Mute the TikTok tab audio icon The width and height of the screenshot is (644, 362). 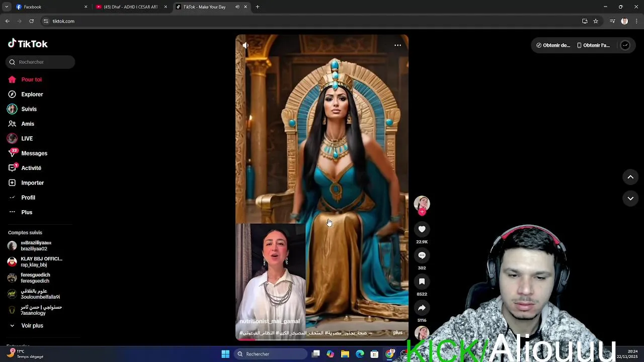[x=237, y=7]
